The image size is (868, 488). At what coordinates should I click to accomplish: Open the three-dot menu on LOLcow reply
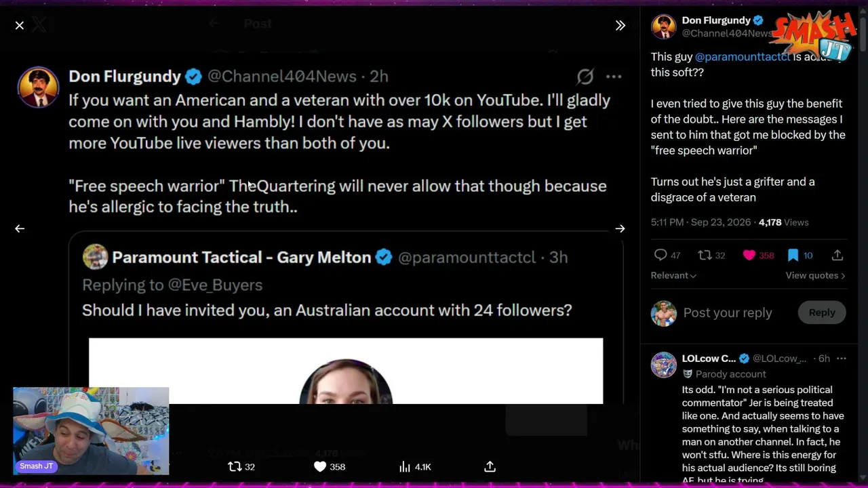842,359
